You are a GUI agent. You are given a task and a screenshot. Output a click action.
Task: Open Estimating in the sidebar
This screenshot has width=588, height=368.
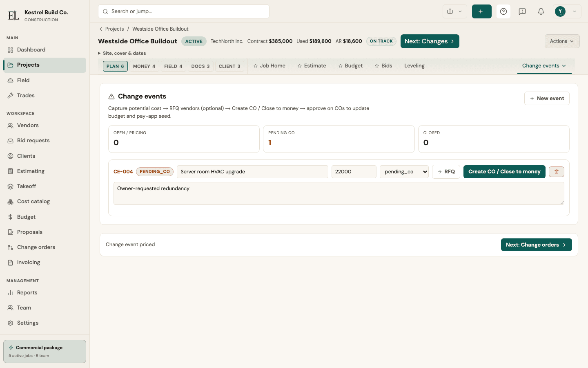45,171
